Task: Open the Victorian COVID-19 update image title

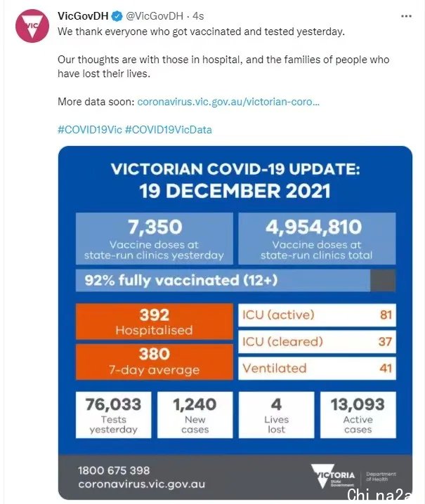Action: point(235,180)
